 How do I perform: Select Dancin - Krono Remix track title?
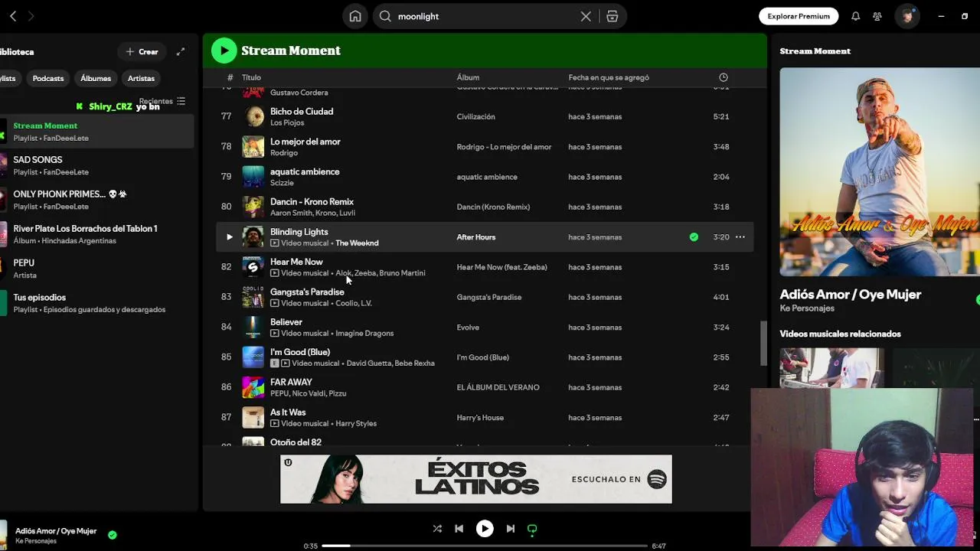312,201
